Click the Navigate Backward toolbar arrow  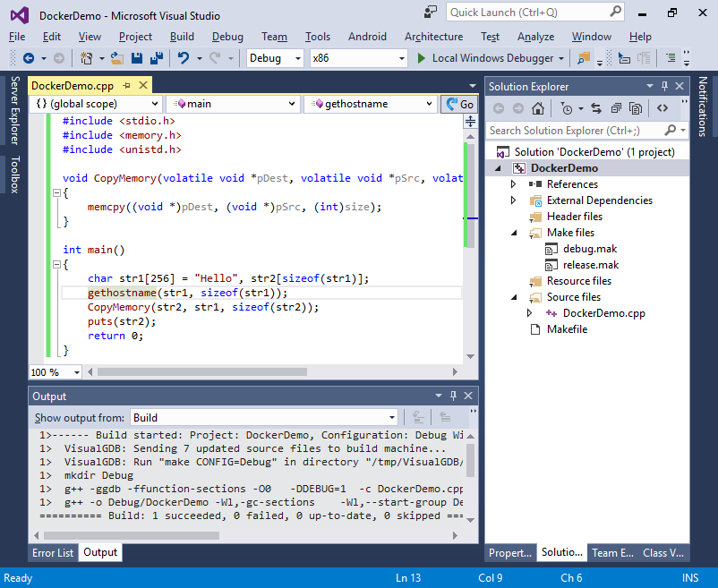[x=29, y=58]
